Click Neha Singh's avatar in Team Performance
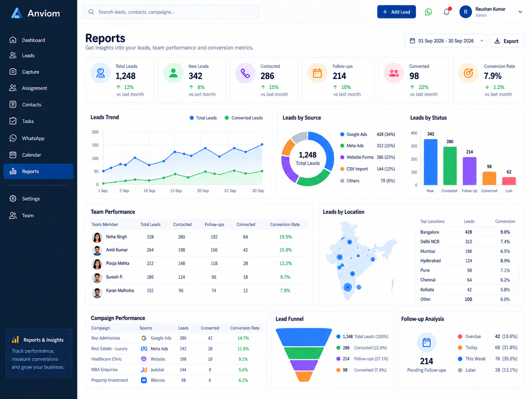Viewport: 532px width, 399px height. [x=97, y=237]
